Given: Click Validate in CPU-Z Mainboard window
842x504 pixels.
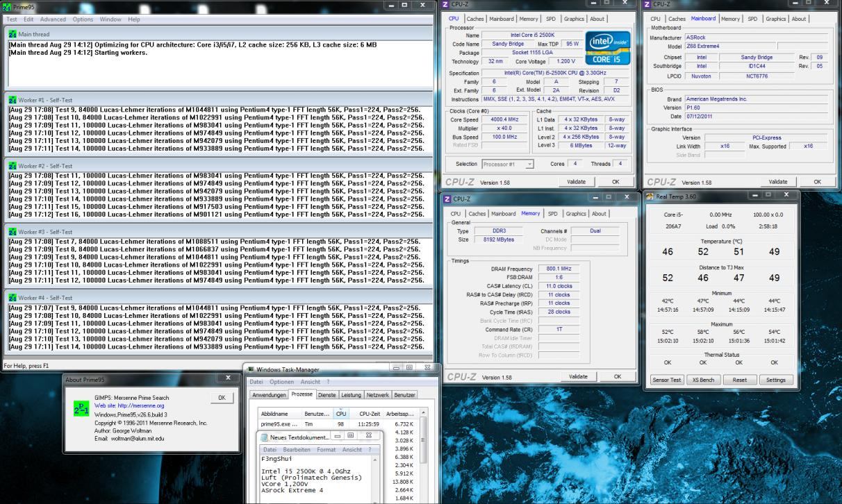Looking at the screenshot, I should 778,182.
